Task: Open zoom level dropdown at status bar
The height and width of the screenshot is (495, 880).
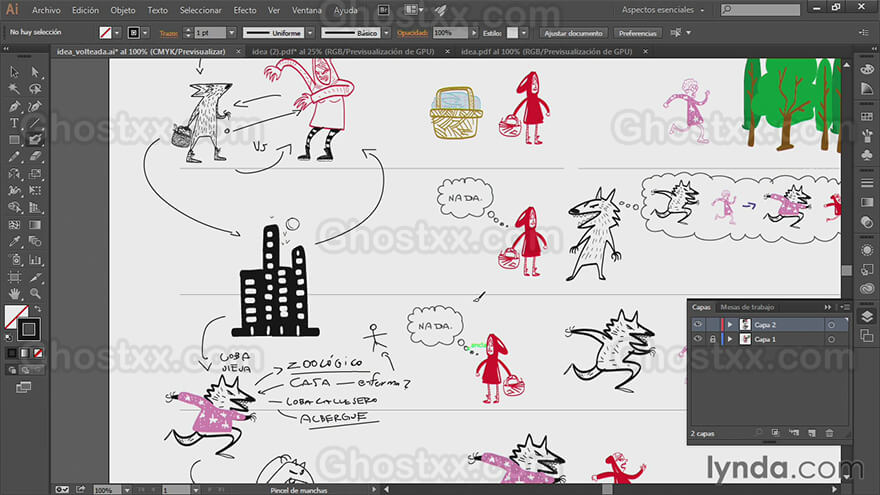Action: [127, 490]
